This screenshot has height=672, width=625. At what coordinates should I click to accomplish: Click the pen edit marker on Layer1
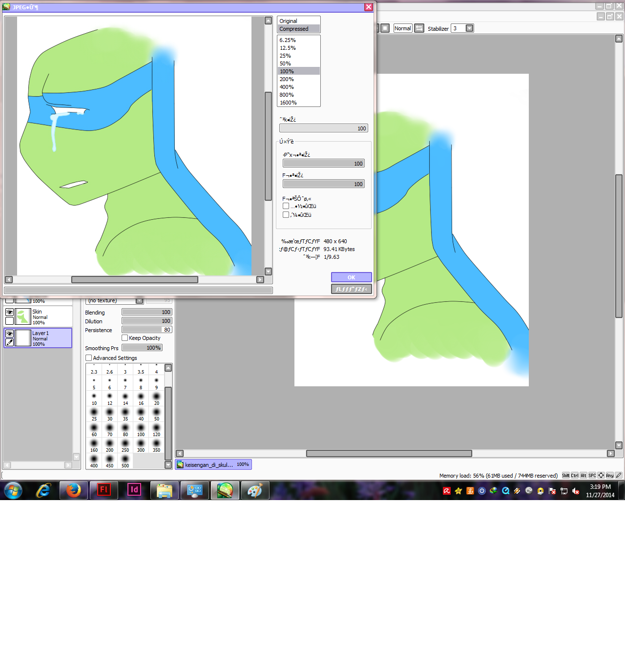point(9,342)
